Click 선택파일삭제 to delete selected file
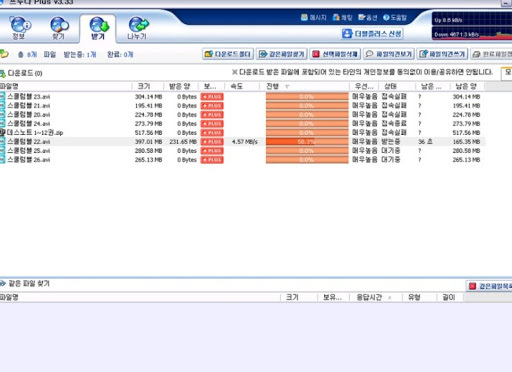Viewport: 512px width, 372px height. tap(335, 54)
